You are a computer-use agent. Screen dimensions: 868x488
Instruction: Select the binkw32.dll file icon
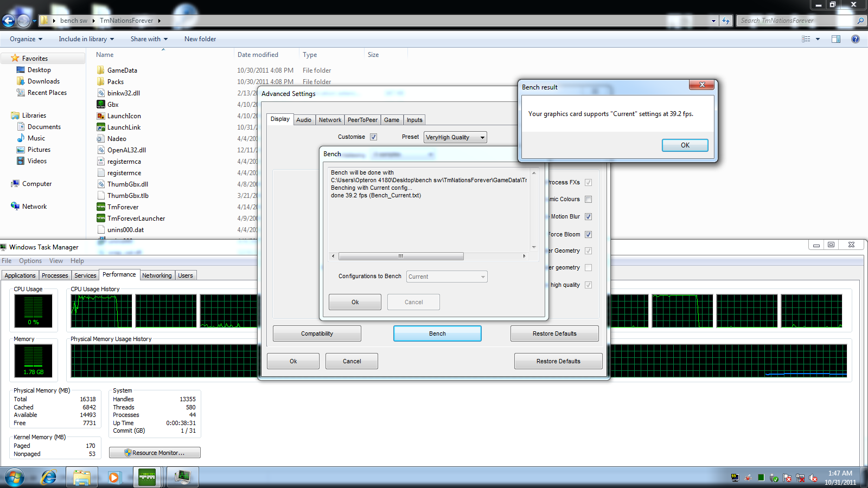point(101,93)
